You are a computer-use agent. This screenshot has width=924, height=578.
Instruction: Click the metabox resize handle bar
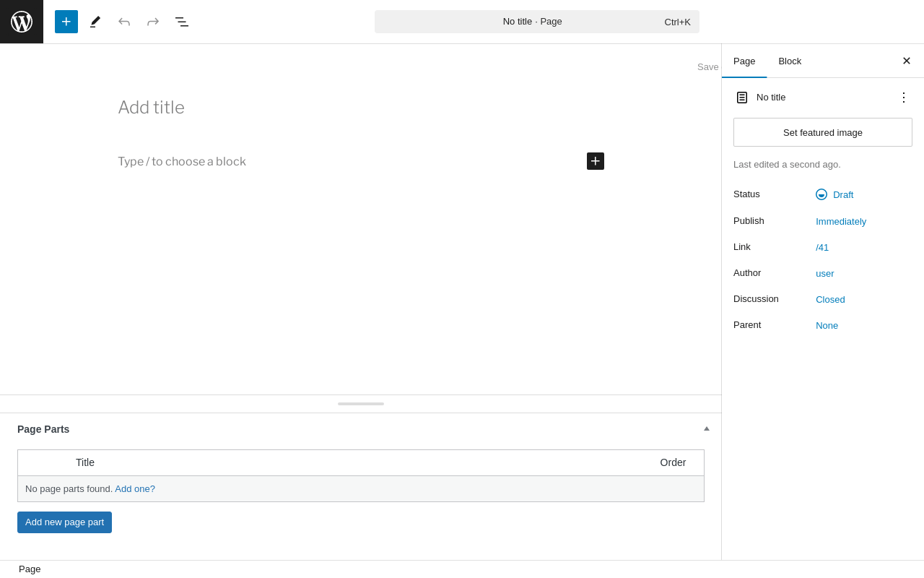361,404
